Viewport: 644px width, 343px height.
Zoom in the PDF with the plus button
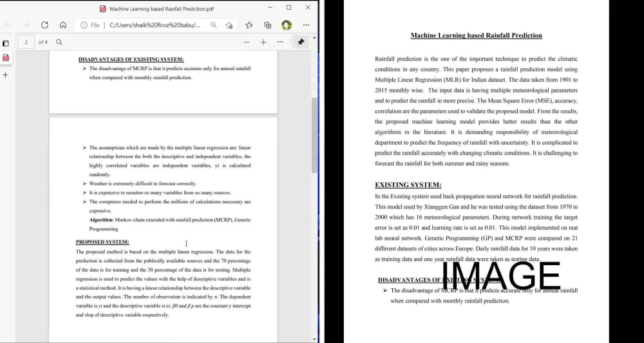[x=263, y=42]
